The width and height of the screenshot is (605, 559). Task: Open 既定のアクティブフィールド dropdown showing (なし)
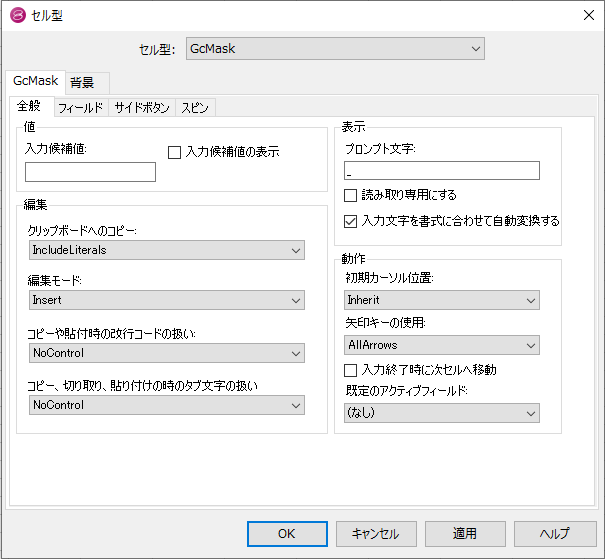[x=442, y=413]
